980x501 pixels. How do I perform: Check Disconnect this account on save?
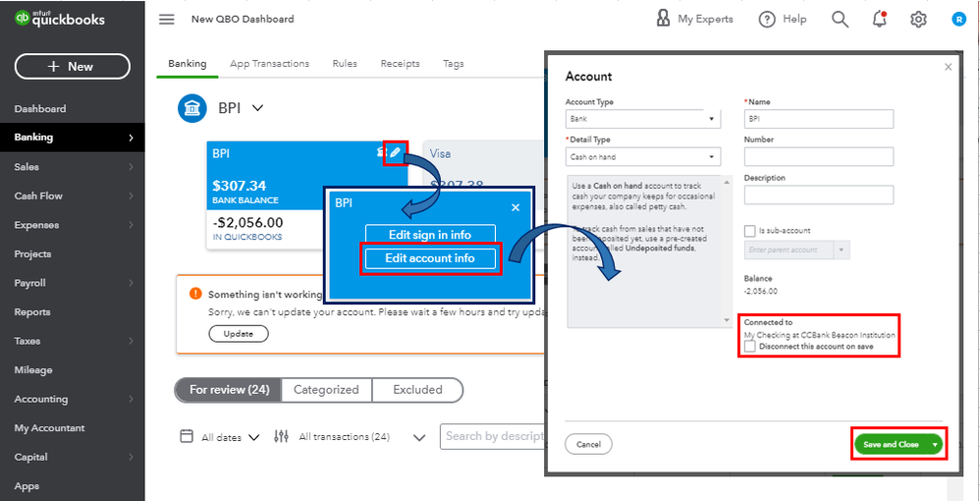[x=750, y=346]
